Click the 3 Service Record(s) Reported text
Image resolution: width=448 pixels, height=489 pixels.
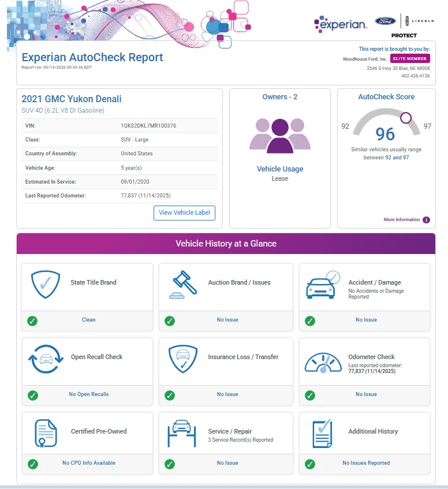click(241, 440)
